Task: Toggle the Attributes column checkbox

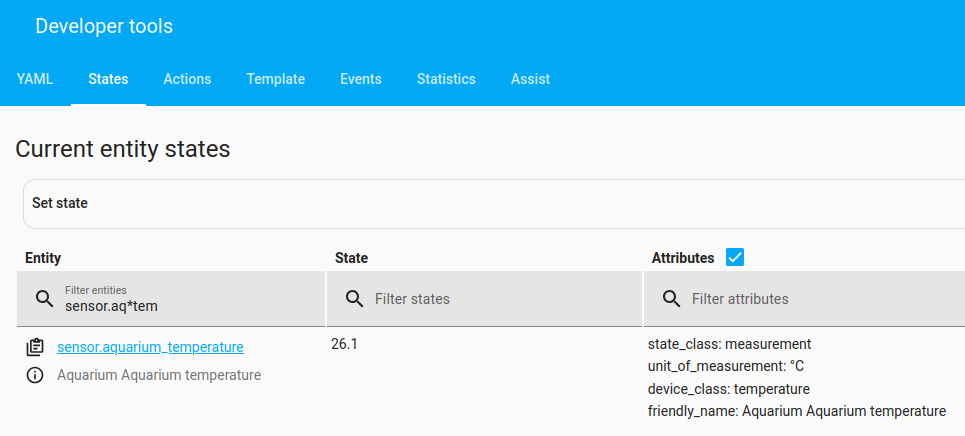Action: click(x=735, y=257)
